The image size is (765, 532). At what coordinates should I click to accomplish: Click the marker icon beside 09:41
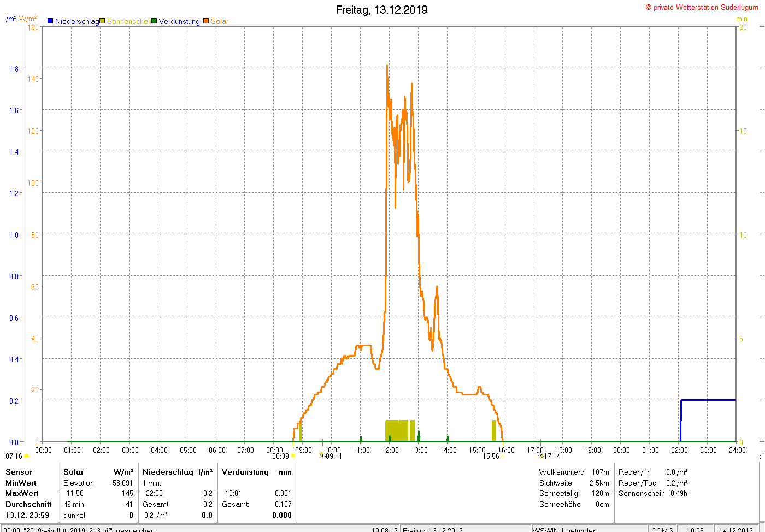pyautogui.click(x=322, y=455)
